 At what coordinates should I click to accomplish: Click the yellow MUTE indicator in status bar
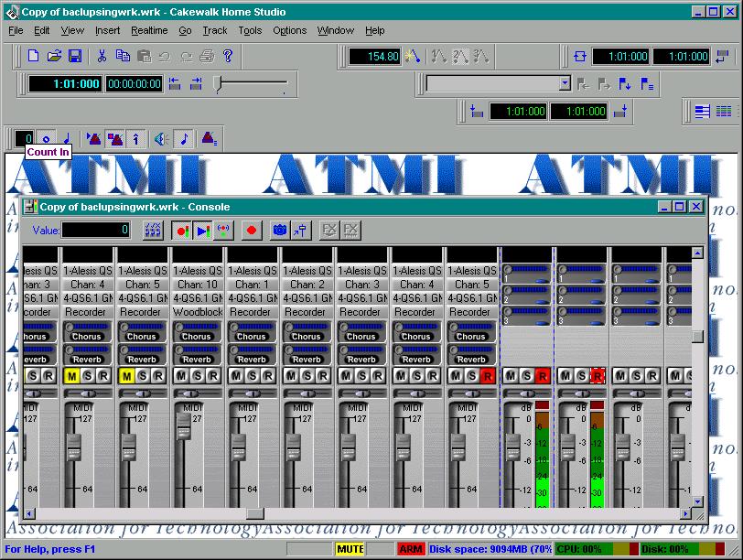click(x=350, y=549)
